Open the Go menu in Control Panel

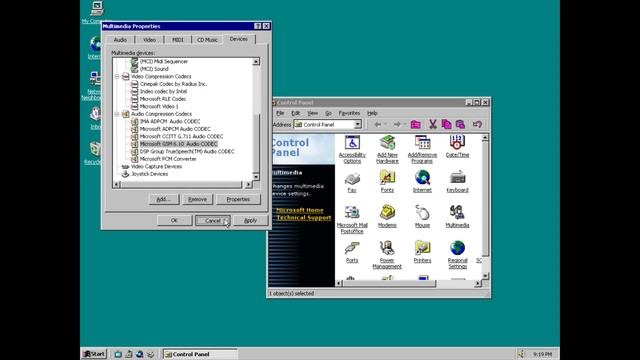click(328, 113)
